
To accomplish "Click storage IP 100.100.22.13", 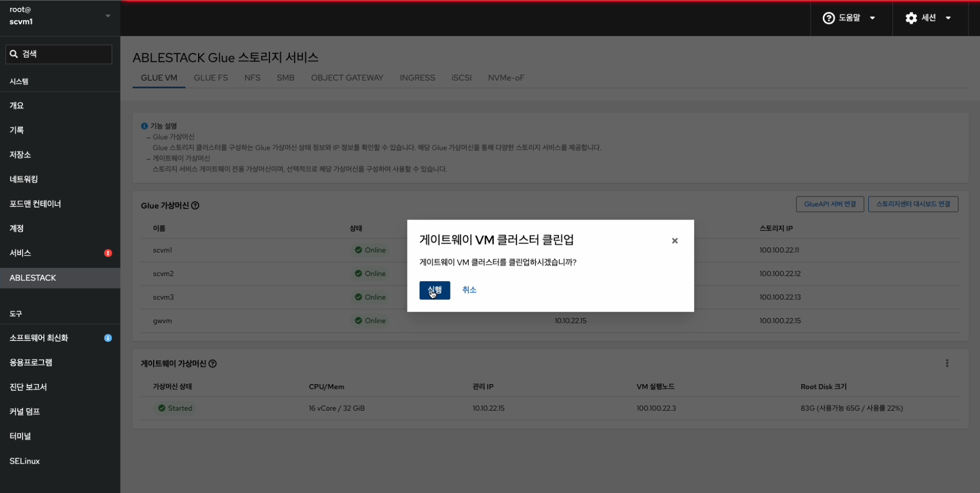I will click(x=780, y=298).
